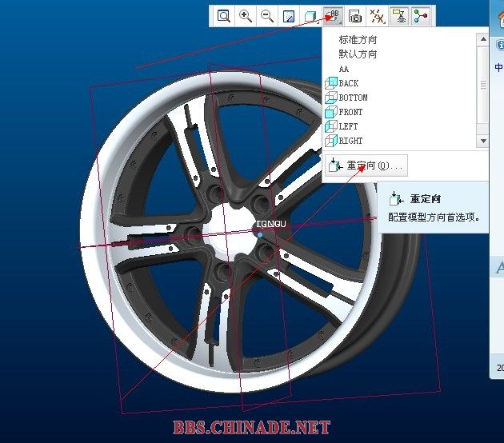Viewport: 504px width, 443px height.
Task: Click the 重定向(O)... reorient button
Action: pos(366,166)
